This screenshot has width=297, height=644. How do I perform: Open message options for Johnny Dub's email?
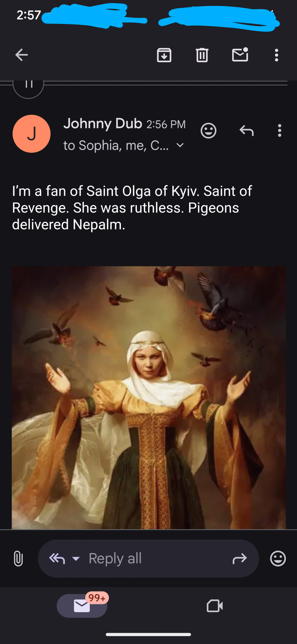[279, 131]
